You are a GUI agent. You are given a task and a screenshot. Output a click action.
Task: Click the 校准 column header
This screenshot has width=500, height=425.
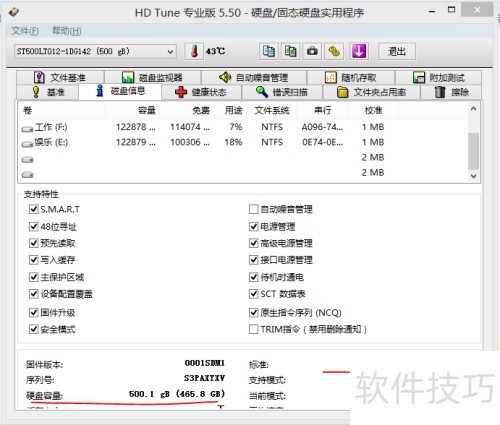point(373,110)
